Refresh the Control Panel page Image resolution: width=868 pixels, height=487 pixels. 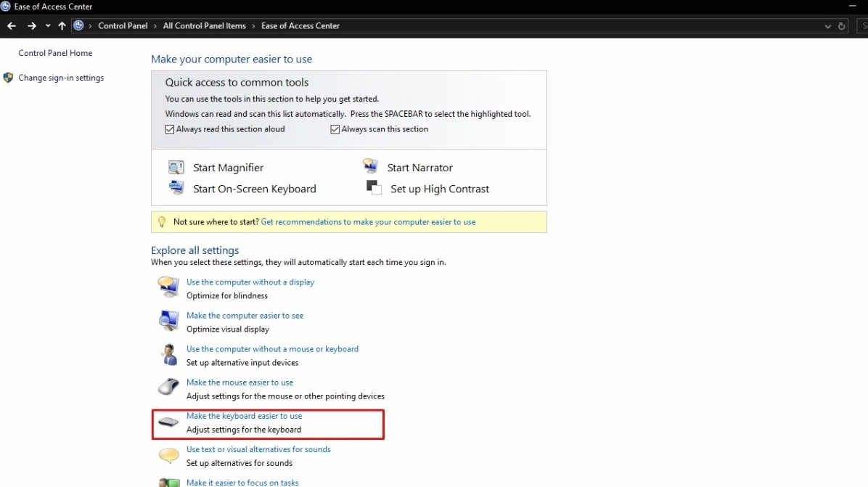pyautogui.click(x=842, y=26)
